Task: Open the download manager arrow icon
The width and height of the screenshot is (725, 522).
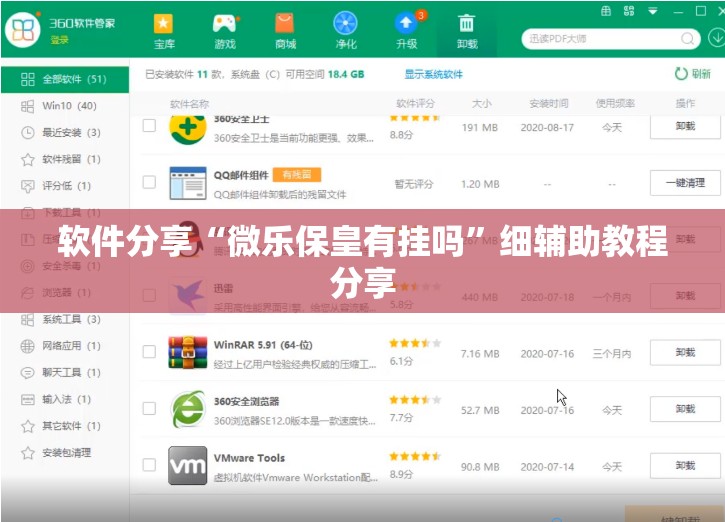Action: tap(716, 38)
